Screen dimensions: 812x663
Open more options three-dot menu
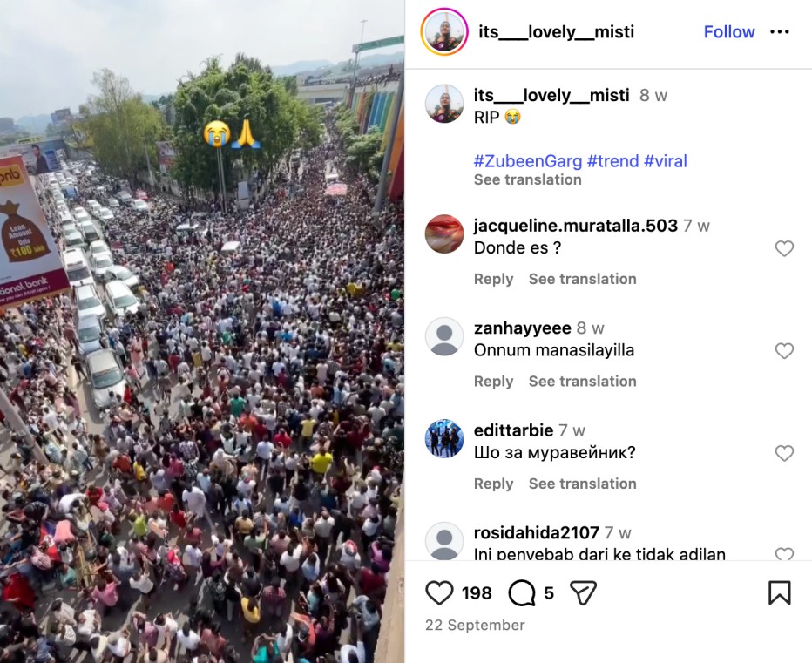pyautogui.click(x=780, y=32)
